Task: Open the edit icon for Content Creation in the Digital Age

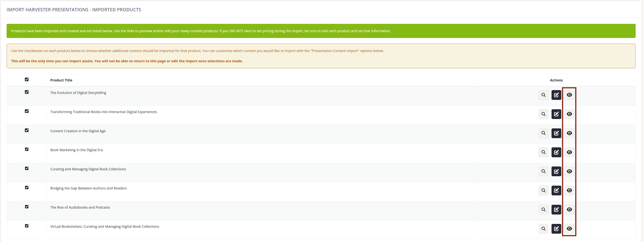Action: click(556, 133)
